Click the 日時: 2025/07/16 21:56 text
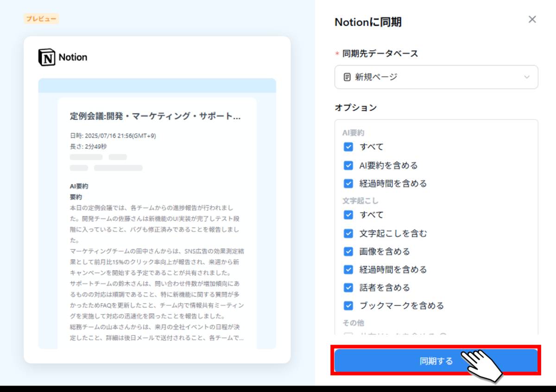Image resolution: width=556 pixels, height=392 pixels. coord(113,136)
